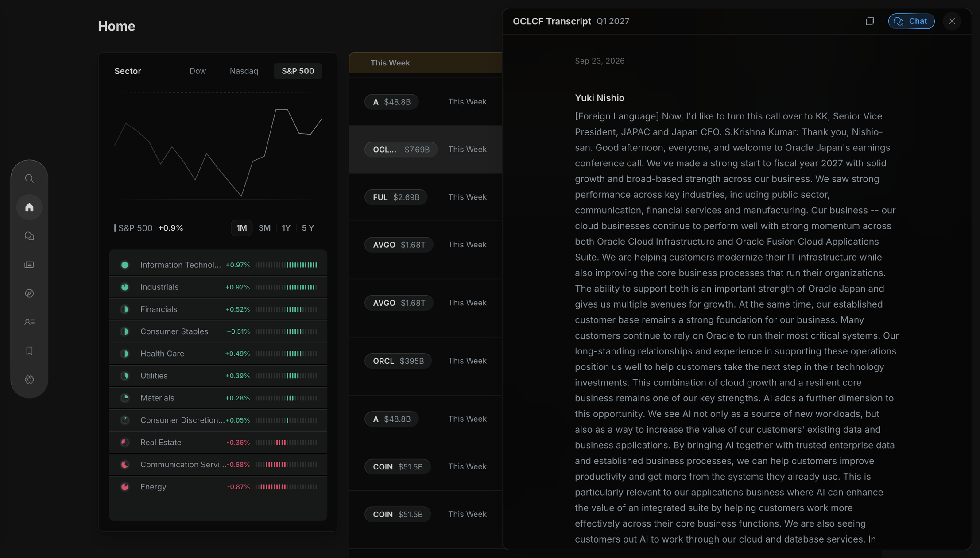980x558 pixels.
Task: Click This Week beside FUL
Action: pyautogui.click(x=467, y=197)
